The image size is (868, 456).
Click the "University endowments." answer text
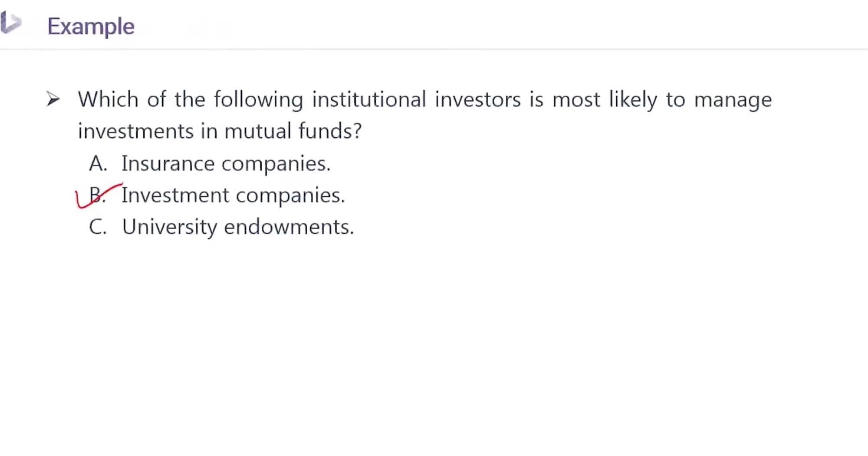click(x=238, y=227)
